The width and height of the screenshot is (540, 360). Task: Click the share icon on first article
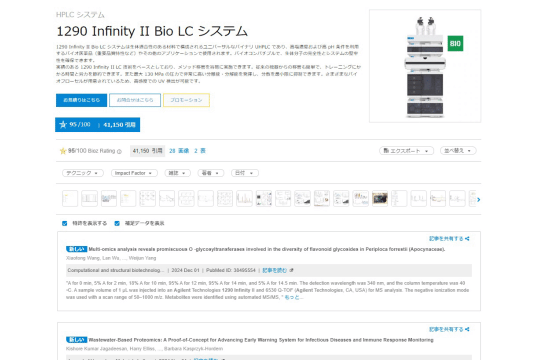click(x=467, y=238)
